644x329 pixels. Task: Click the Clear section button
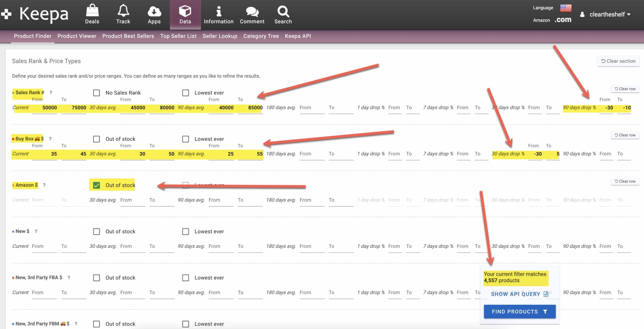point(618,61)
